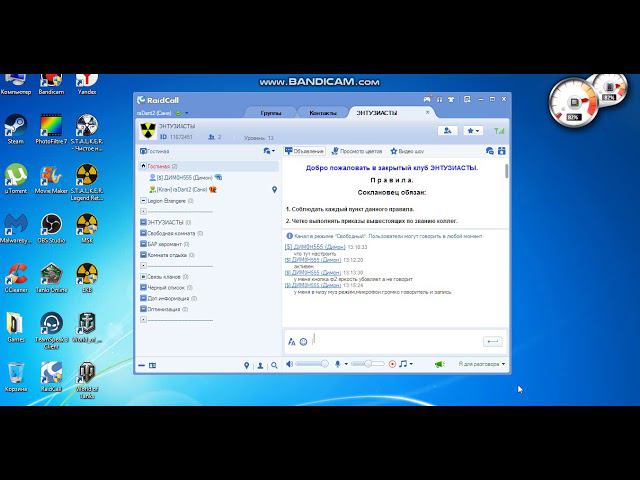The width and height of the screenshot is (640, 480).
Task: Switch to the Группы tab
Action: tap(271, 113)
